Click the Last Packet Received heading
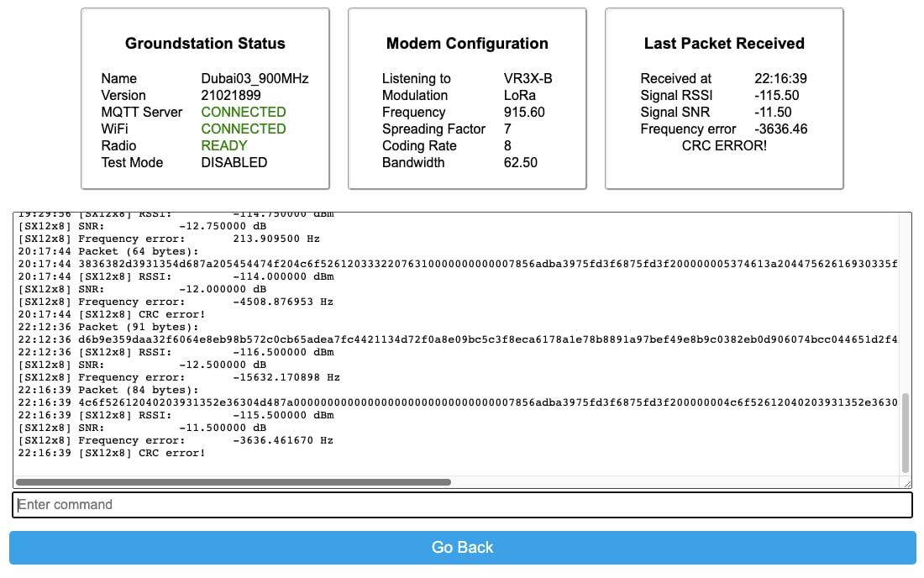The image size is (924, 578). tap(724, 44)
